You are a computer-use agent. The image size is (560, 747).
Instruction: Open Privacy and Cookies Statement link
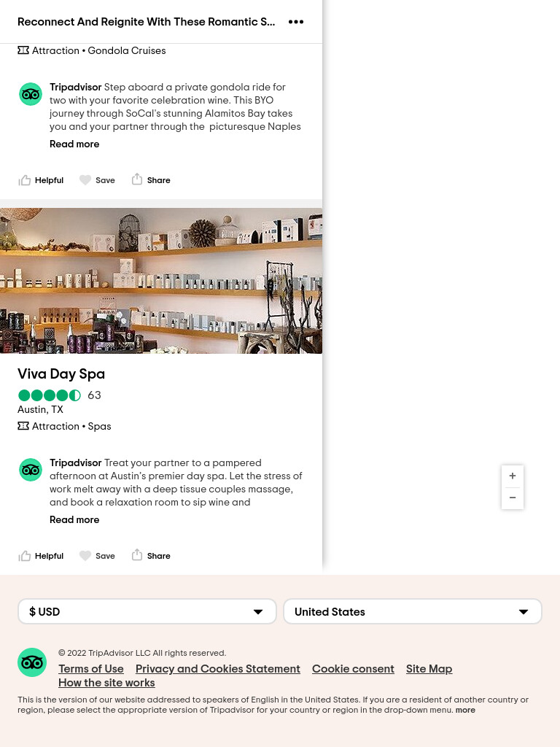tap(217, 669)
